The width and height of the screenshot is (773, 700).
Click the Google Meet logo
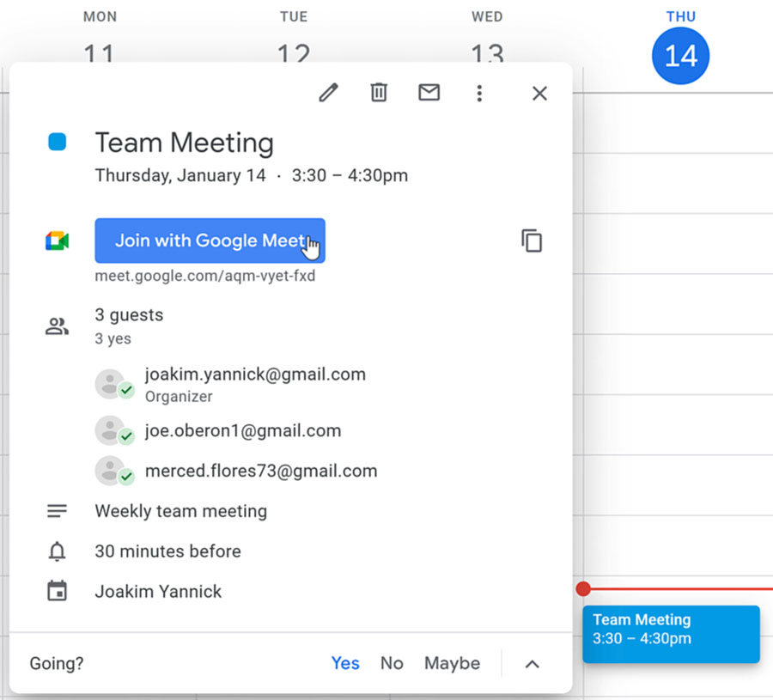click(x=55, y=241)
